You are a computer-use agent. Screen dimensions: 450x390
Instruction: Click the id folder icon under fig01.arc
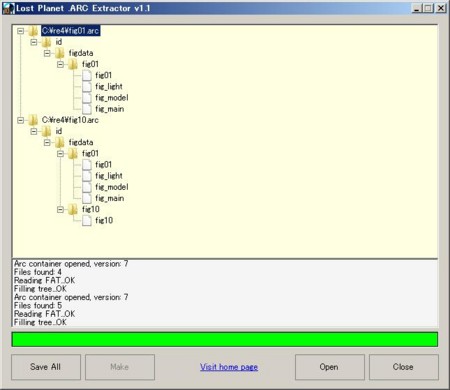tap(46, 42)
